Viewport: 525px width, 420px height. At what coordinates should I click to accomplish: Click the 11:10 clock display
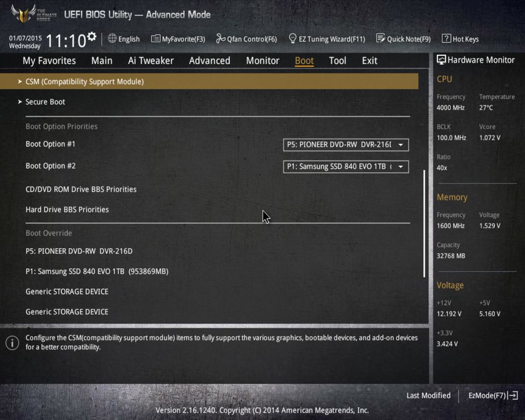[65, 41]
